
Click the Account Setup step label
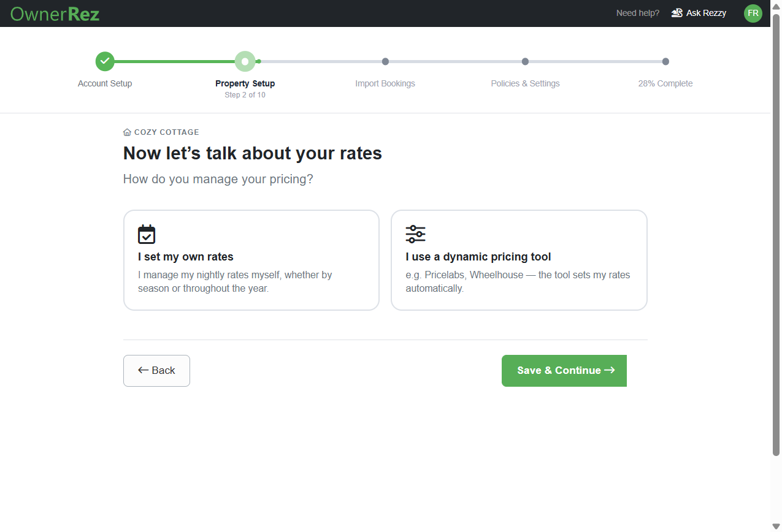coord(105,83)
